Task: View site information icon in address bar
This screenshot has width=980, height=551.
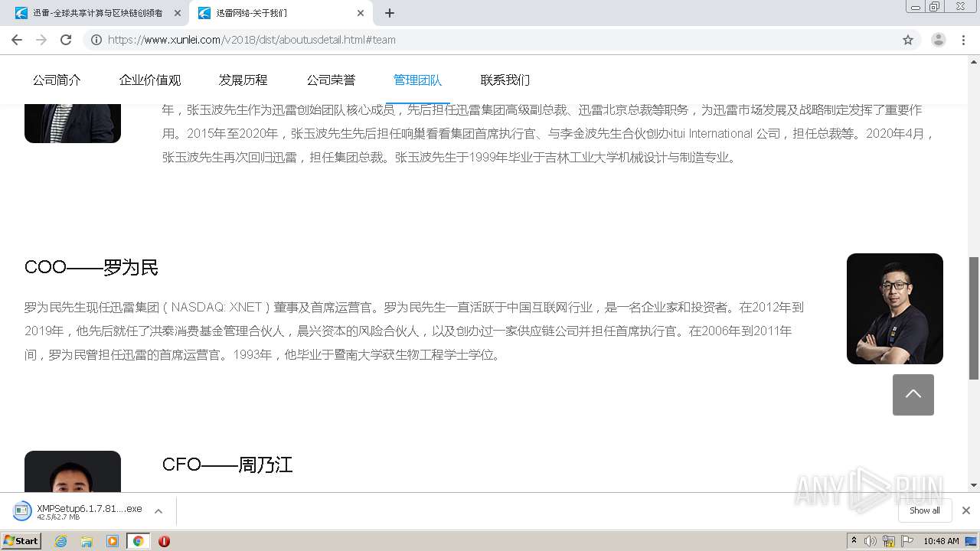Action: click(x=96, y=40)
